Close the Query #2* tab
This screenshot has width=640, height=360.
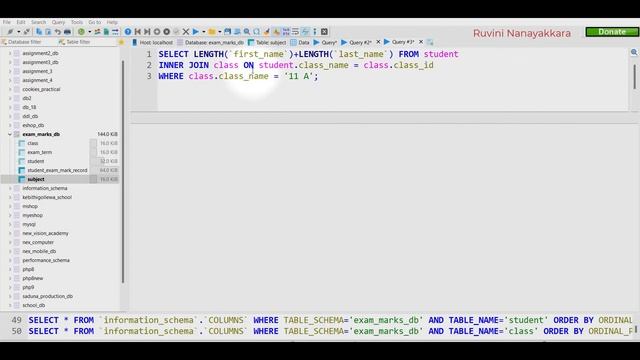[x=378, y=42]
